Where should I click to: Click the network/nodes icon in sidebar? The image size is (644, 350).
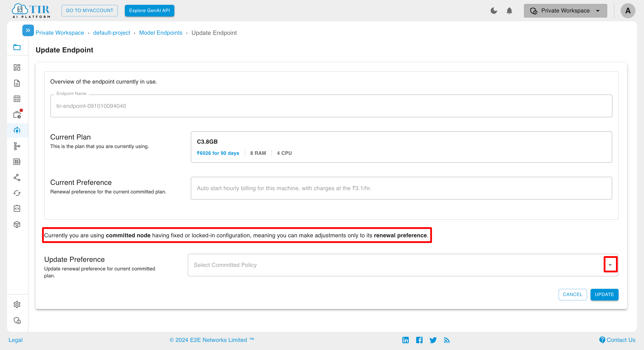(x=17, y=146)
